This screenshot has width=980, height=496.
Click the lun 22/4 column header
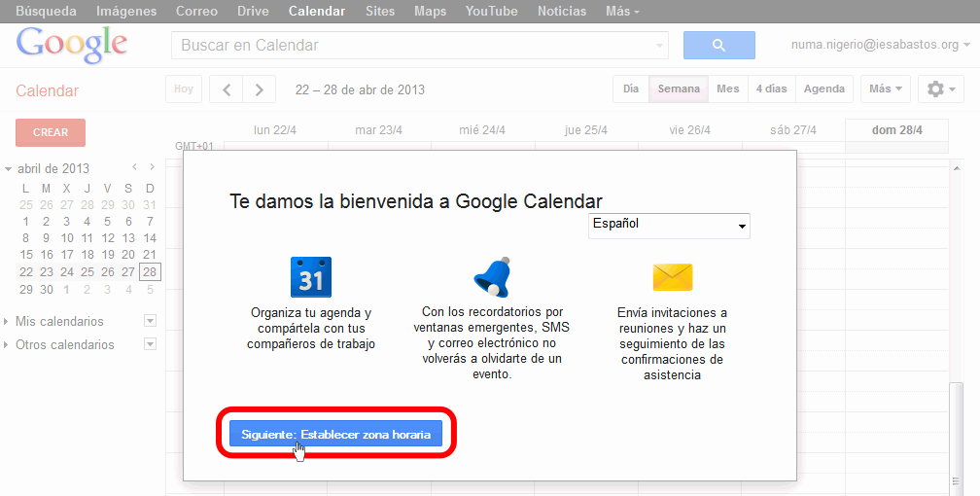pos(275,130)
